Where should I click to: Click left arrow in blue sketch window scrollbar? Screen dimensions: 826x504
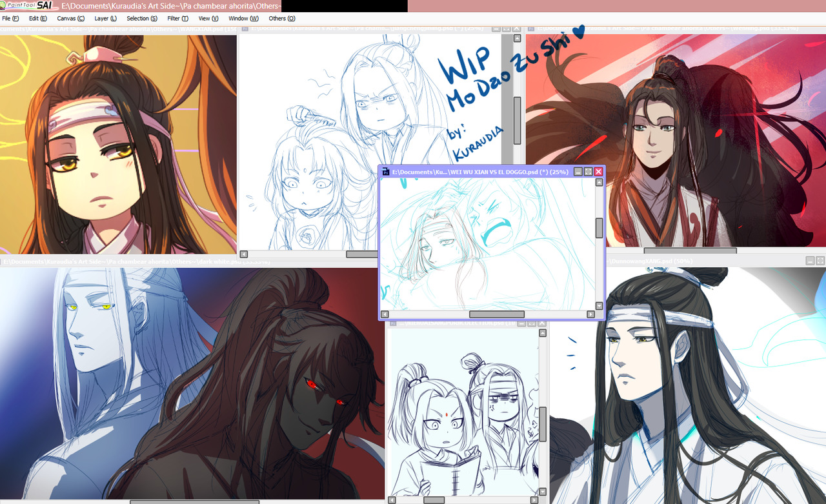(x=244, y=254)
